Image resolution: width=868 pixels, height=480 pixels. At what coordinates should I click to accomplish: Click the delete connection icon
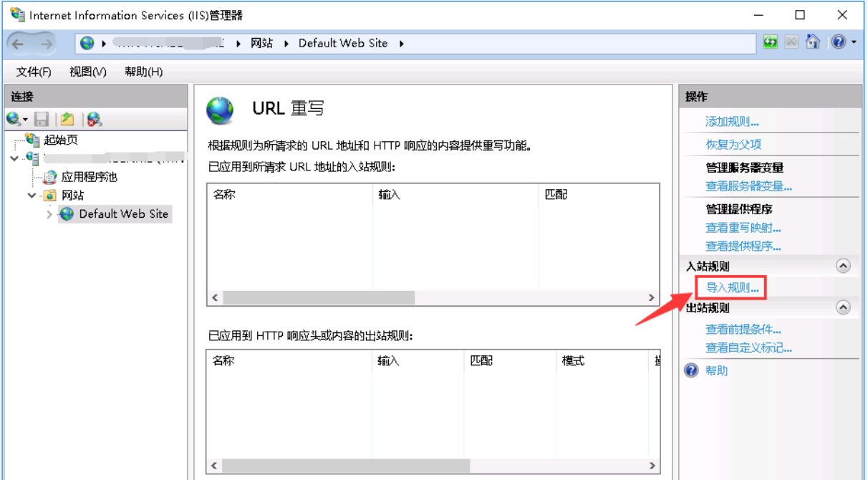click(94, 119)
